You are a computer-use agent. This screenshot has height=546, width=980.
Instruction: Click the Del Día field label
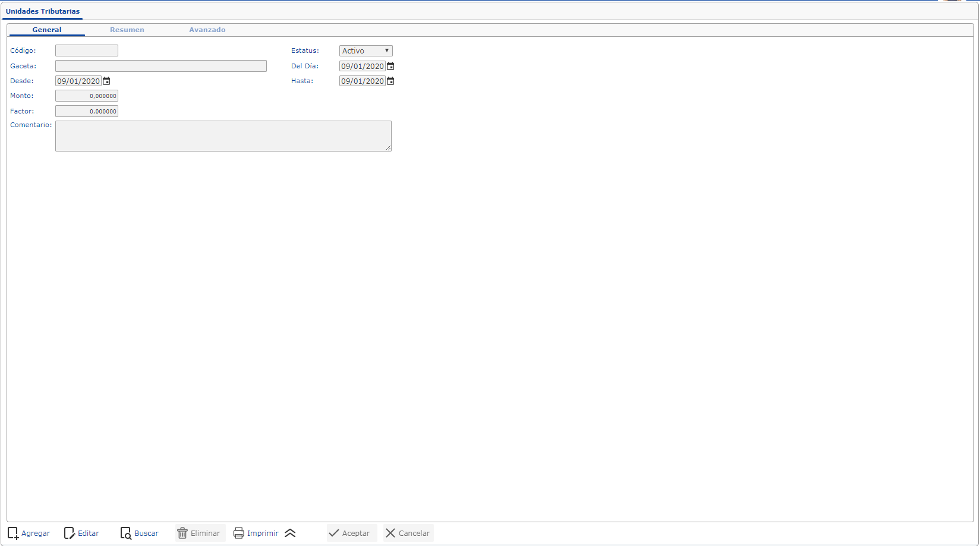pos(305,66)
